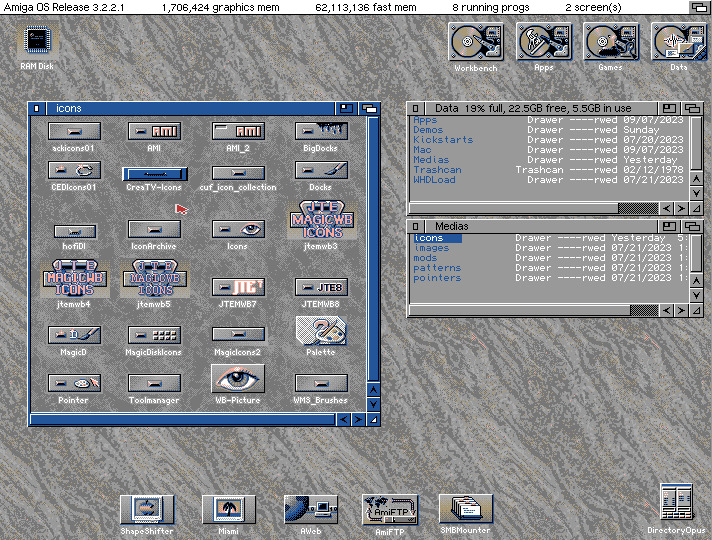This screenshot has height=540, width=712.
Task: Select the JTEMWB8 drawer icon
Action: pos(321,287)
